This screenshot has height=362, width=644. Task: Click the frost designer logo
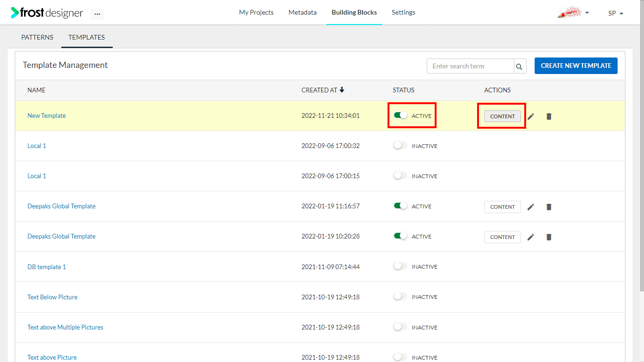coord(47,13)
